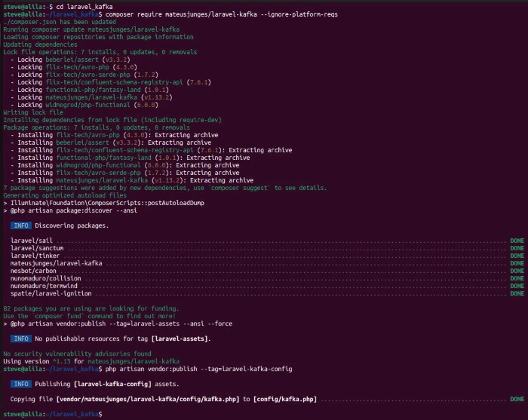
Task: Click "Use the 'composer fund' command" line
Action: [90, 316]
